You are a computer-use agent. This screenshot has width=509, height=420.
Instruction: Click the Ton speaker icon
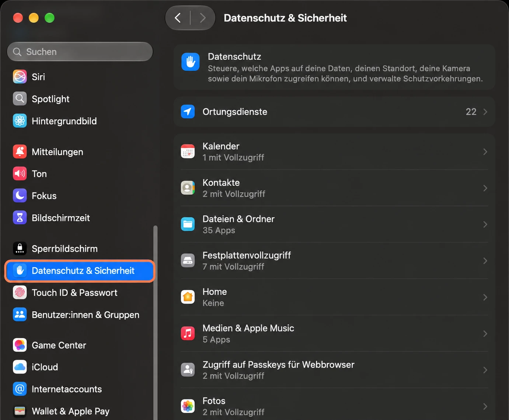tap(20, 174)
